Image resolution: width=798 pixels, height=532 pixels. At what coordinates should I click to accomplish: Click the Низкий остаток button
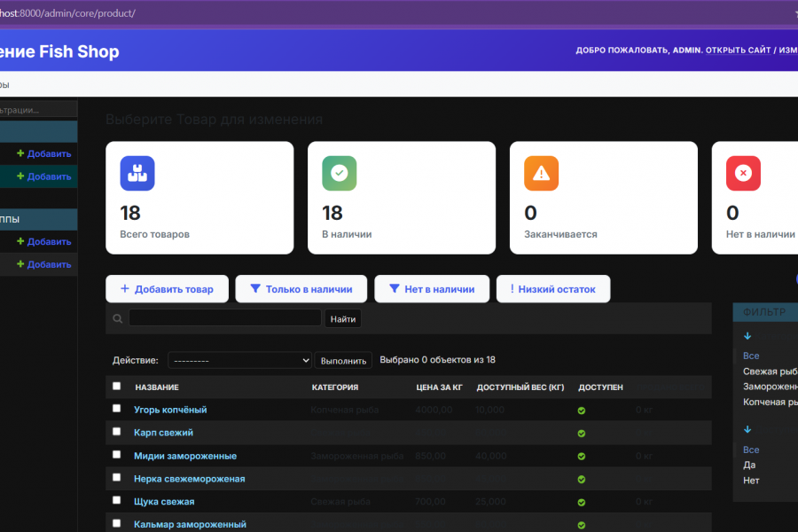pos(553,289)
